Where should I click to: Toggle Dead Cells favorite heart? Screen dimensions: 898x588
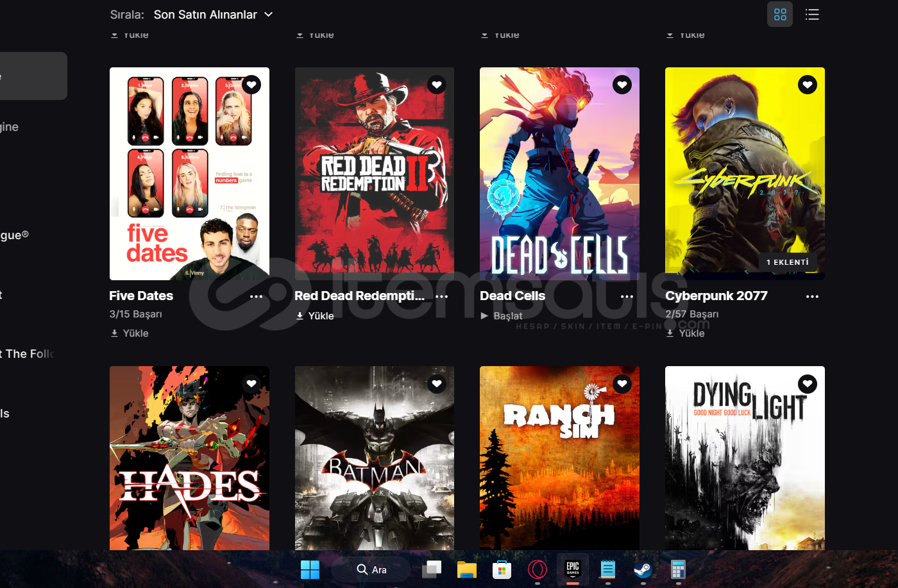(x=622, y=85)
